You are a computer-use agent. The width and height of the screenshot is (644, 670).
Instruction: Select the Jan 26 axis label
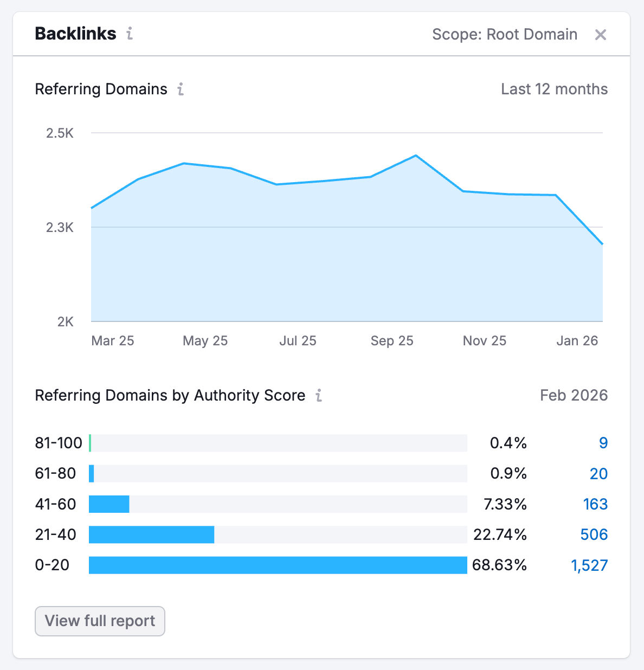pos(577,340)
